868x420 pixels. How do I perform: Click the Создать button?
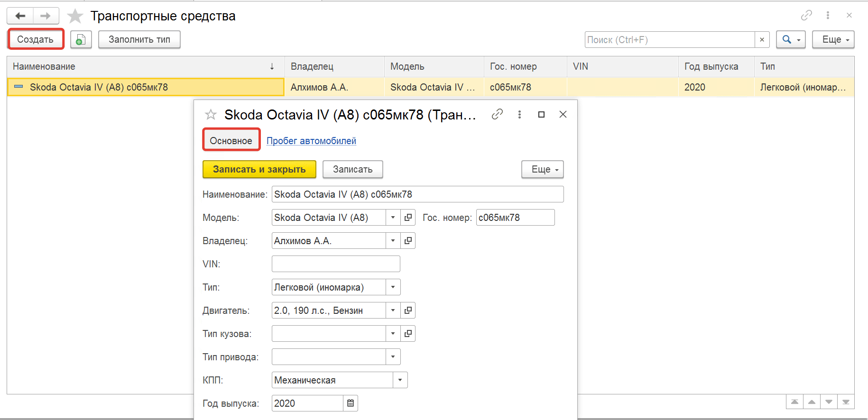click(x=36, y=39)
